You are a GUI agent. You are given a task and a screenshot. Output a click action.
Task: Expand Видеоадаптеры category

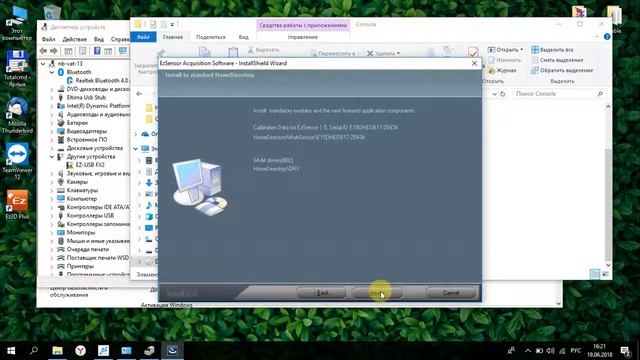[x=52, y=131]
